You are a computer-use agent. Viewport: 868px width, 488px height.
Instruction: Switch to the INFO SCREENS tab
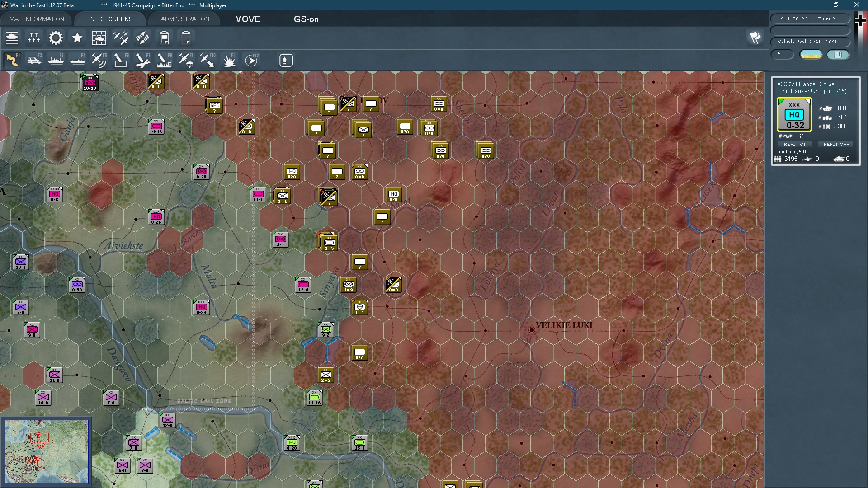tap(111, 19)
